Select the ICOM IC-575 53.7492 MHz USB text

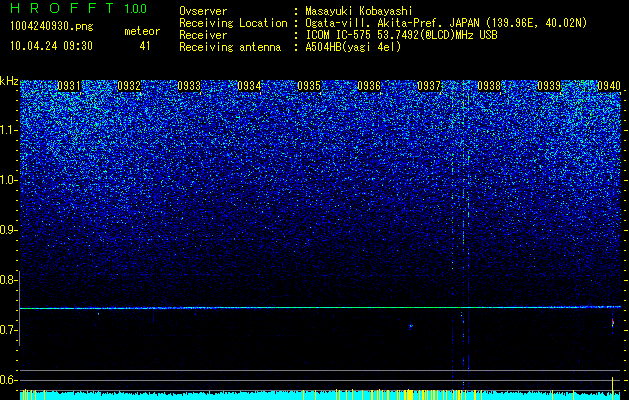tap(401, 35)
